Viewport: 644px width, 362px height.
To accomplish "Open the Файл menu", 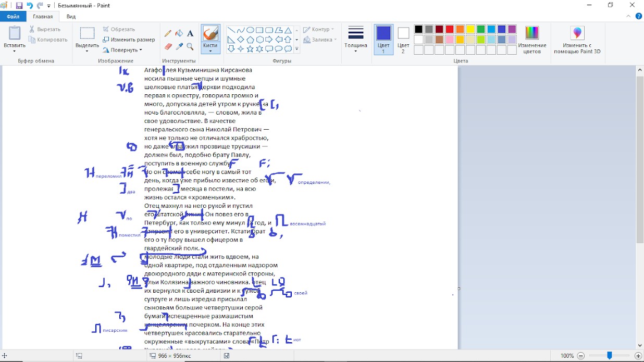I will click(13, 17).
